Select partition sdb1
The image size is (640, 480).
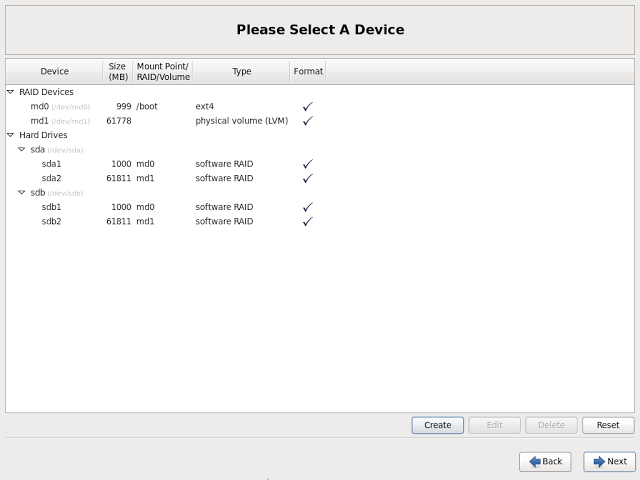pyautogui.click(x=52, y=207)
